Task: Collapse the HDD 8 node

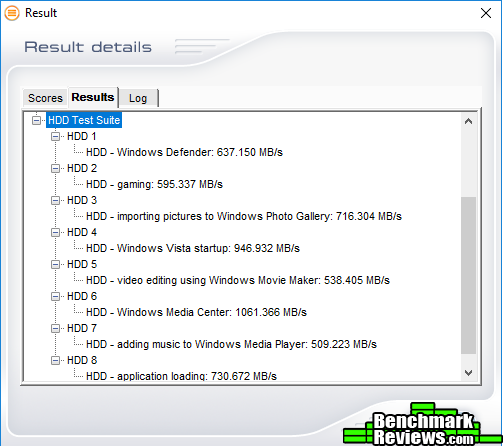Action: (x=55, y=360)
